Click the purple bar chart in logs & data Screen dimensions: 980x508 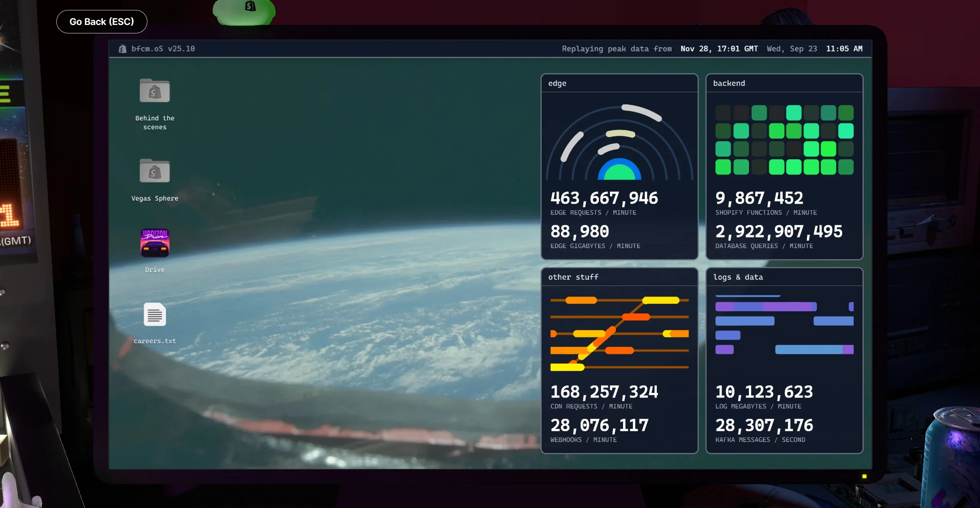click(784, 324)
